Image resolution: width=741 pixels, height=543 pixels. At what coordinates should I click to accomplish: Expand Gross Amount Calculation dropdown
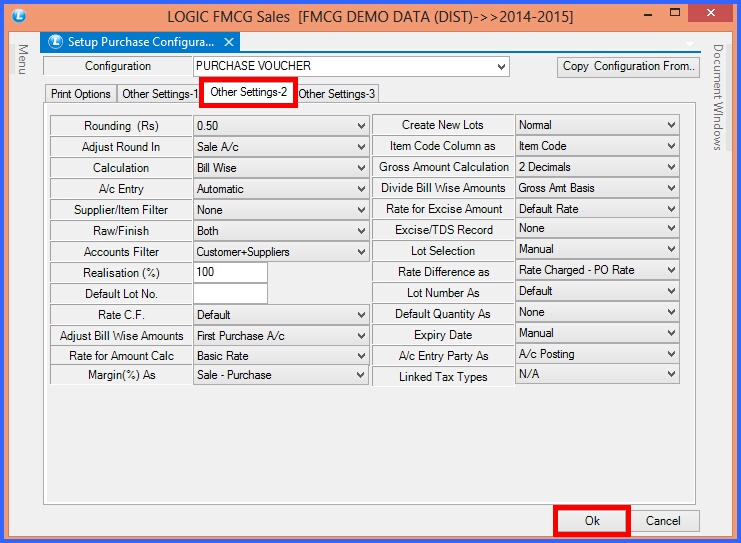coord(597,167)
